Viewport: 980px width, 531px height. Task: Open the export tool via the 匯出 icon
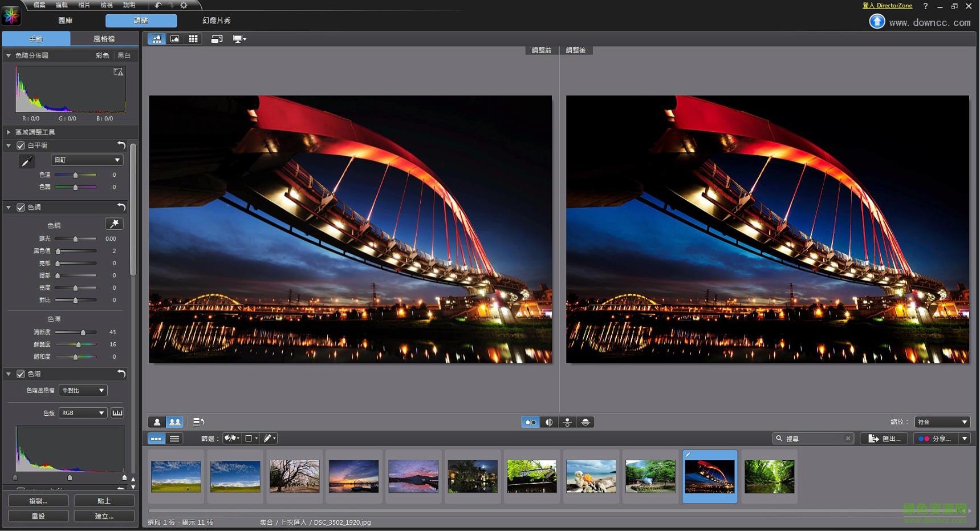[x=883, y=438]
